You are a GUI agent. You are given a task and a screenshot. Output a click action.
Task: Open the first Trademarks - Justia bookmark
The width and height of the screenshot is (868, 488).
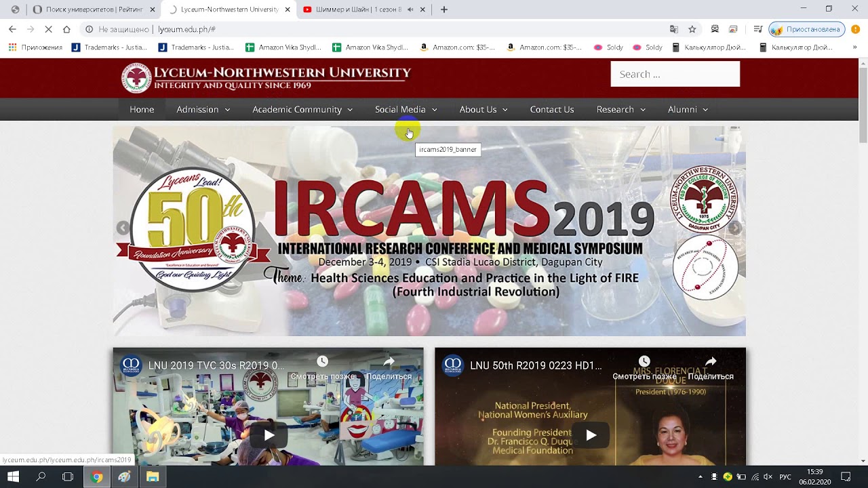[108, 47]
